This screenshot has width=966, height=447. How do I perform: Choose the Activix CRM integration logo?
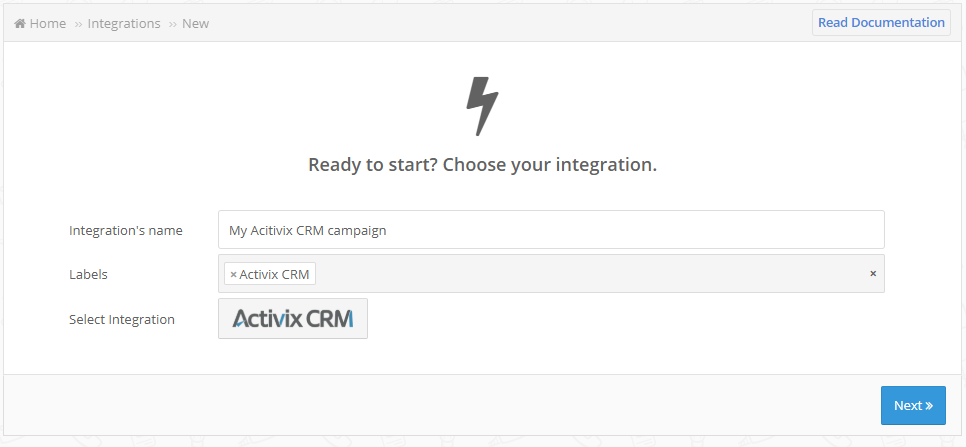293,318
